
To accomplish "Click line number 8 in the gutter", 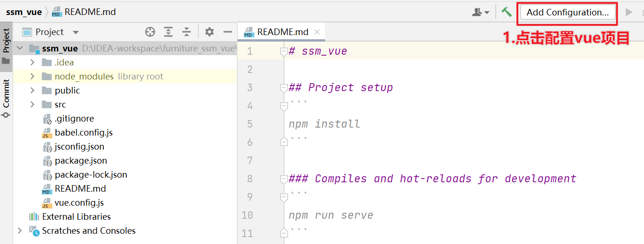I will (x=250, y=179).
